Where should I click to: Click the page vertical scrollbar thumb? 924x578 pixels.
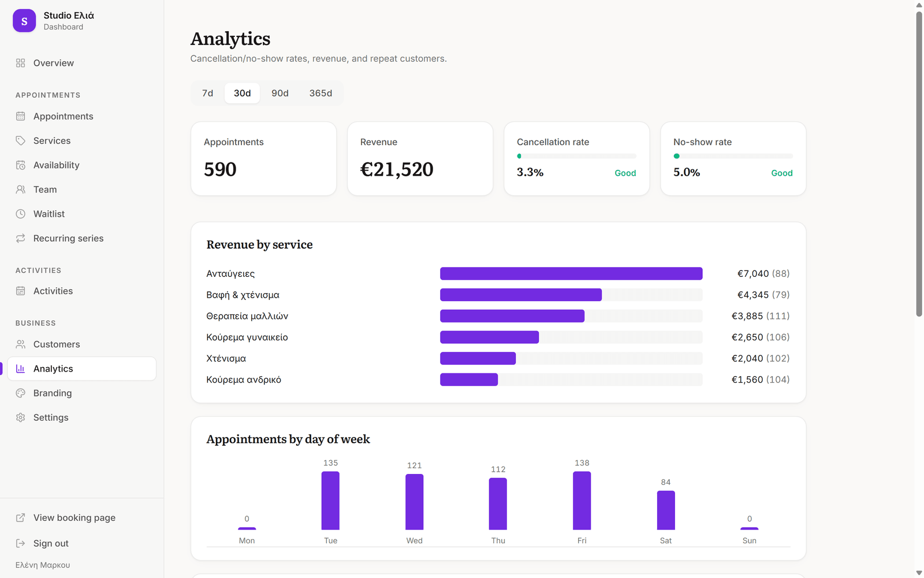pyautogui.click(x=919, y=164)
